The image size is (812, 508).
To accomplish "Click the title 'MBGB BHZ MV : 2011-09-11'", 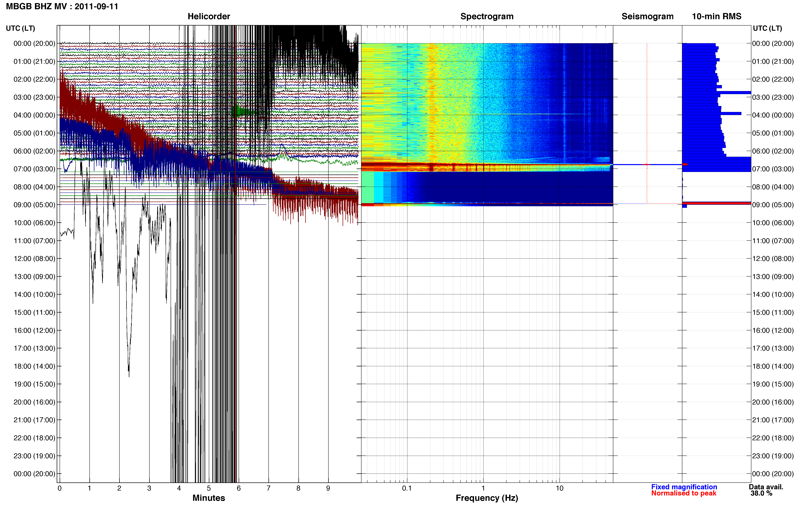I will tap(62, 6).
